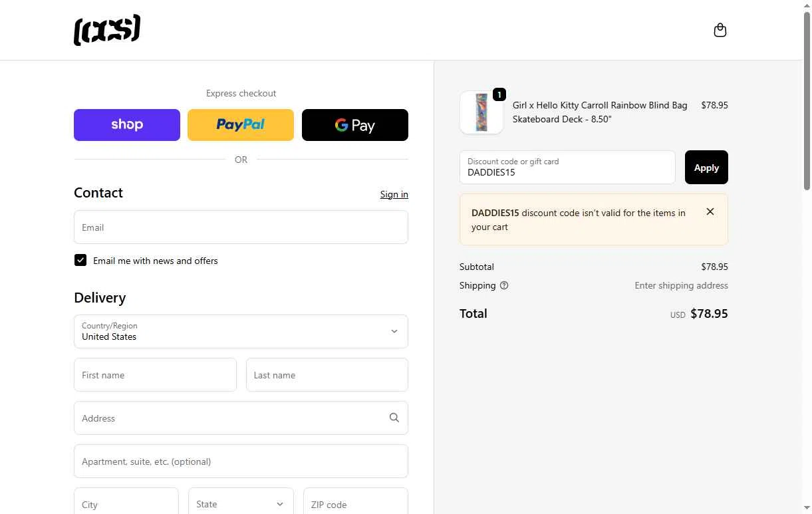This screenshot has height=514, width=812.
Task: Uncheck Email me with news and offers
Action: click(80, 260)
